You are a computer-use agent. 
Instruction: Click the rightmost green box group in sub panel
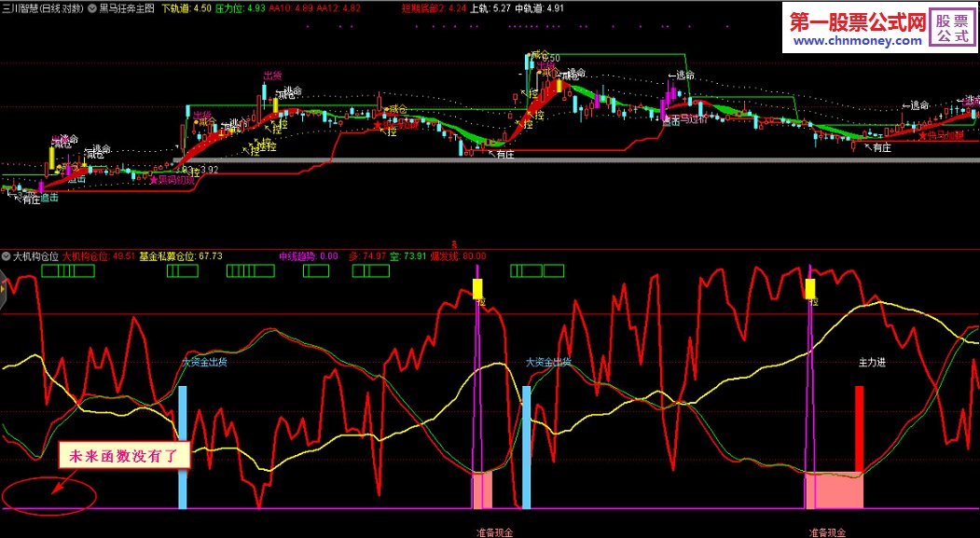537,270
